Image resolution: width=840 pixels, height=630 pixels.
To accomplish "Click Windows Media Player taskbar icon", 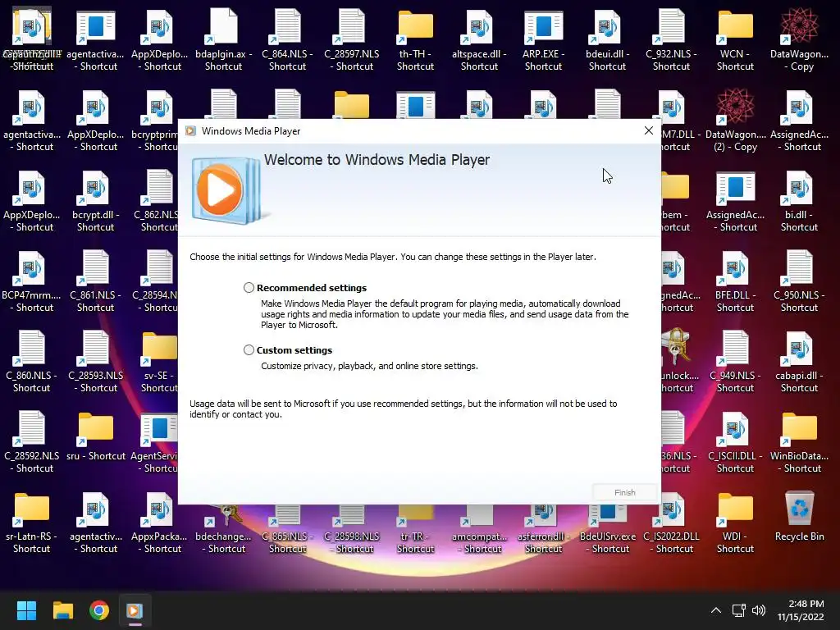I will click(135, 610).
